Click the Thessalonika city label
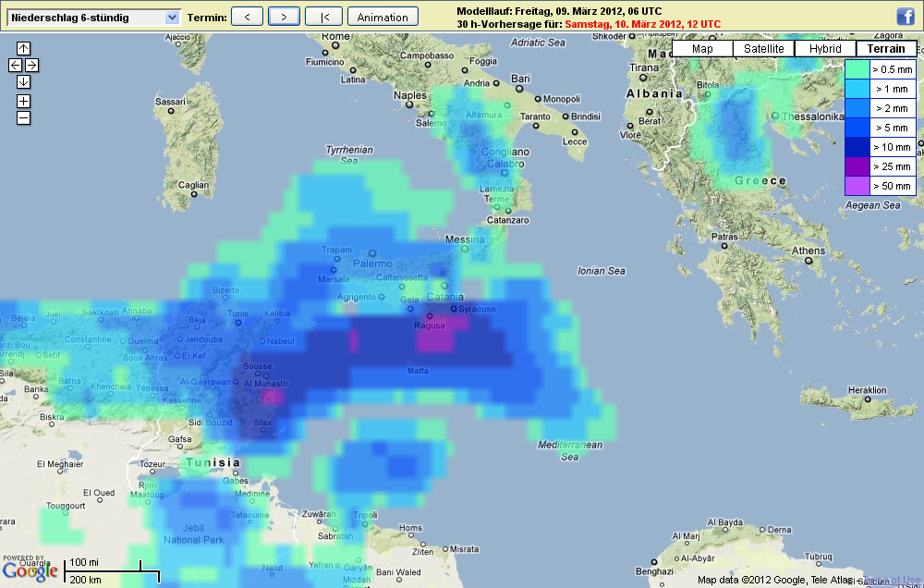 [x=812, y=116]
